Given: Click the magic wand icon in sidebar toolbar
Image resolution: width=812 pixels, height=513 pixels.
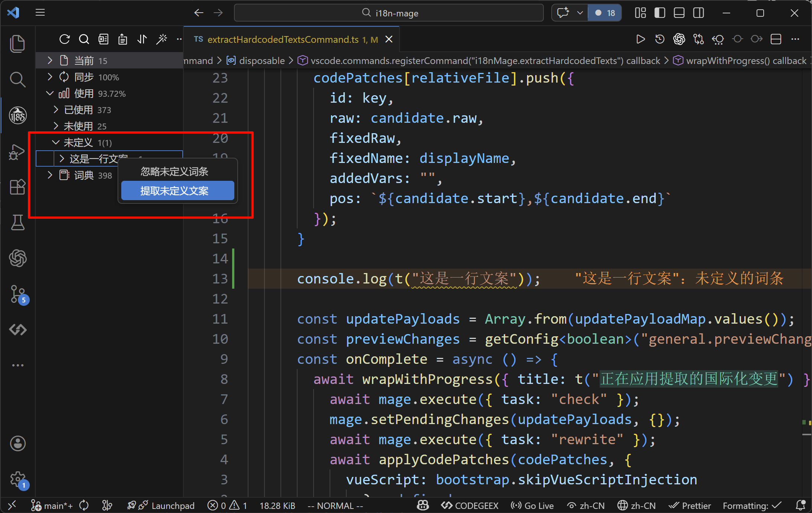Looking at the screenshot, I should pos(162,39).
